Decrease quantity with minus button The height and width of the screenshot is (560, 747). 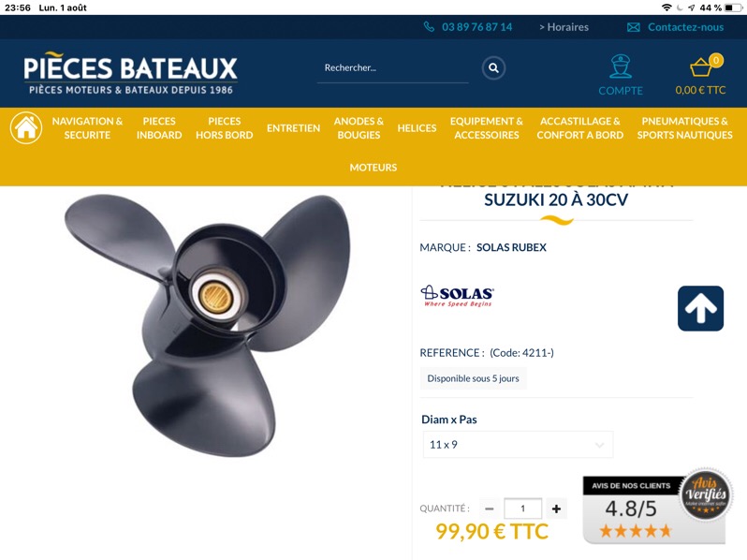(x=490, y=508)
